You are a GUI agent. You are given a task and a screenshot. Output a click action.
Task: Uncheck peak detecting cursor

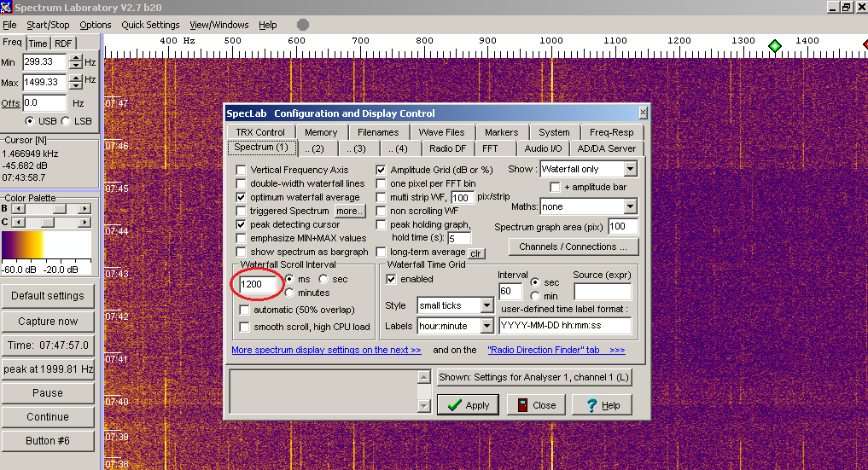tap(241, 224)
